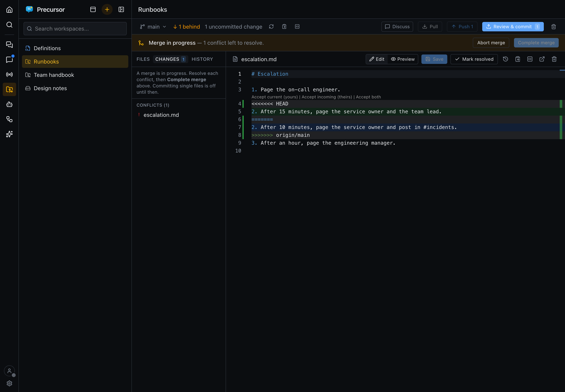Click the Review & commit button
This screenshot has width=565, height=392.
513,26
